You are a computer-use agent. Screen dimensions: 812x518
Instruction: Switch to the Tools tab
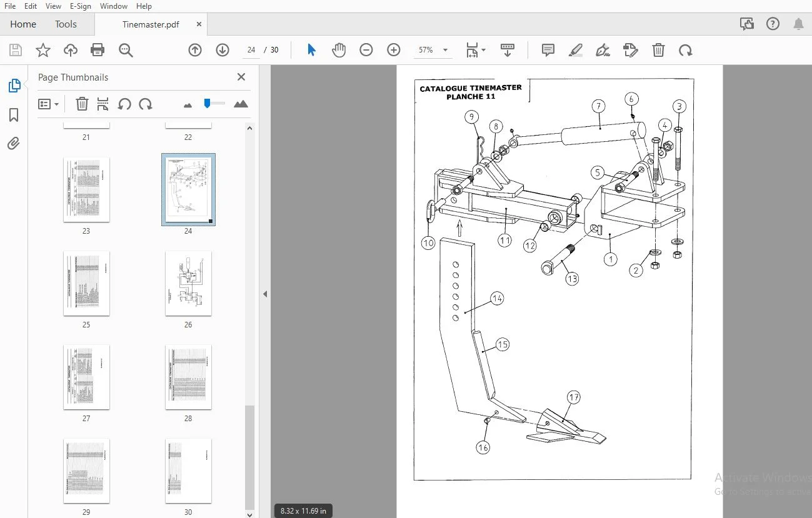pos(66,24)
